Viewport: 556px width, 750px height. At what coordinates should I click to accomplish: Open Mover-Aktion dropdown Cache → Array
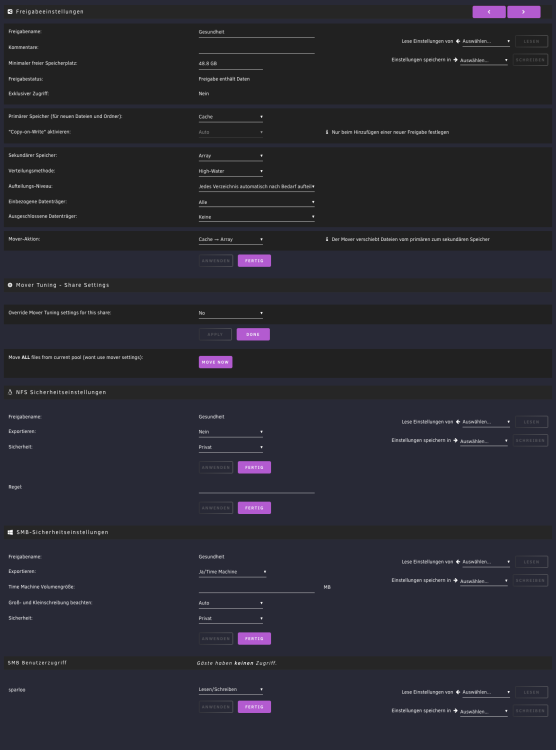231,239
